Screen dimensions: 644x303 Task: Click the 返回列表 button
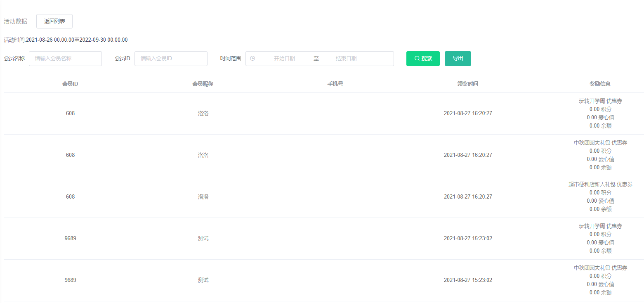(x=54, y=21)
